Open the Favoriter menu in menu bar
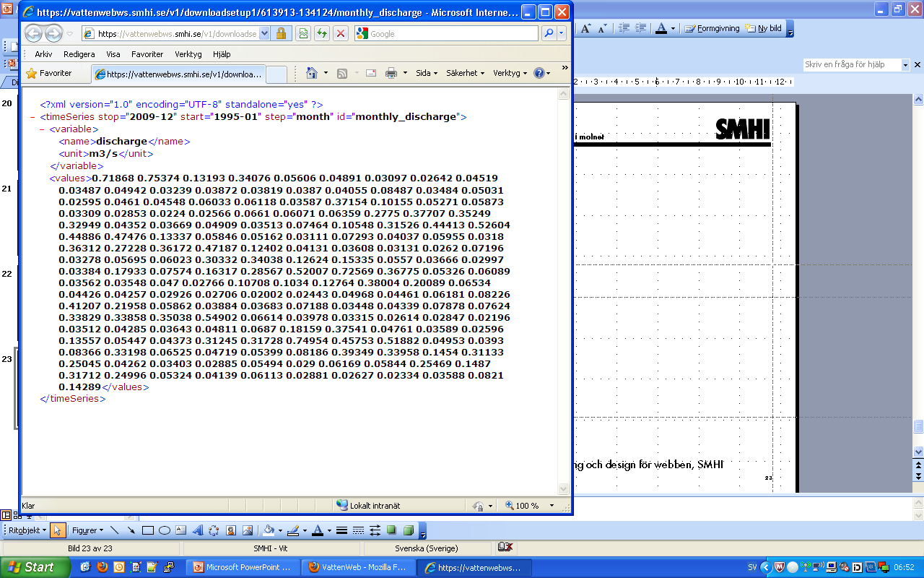Screen dimensions: 924x578 tap(147, 54)
